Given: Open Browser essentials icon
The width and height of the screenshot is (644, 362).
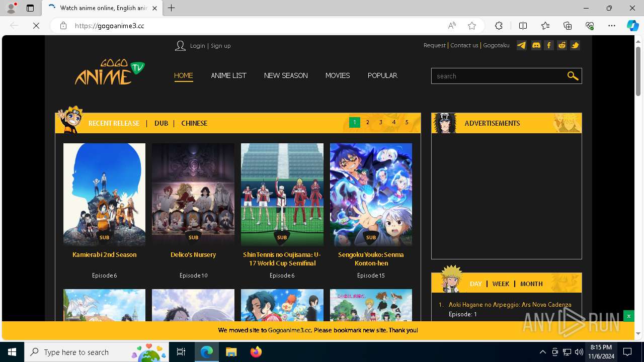Looking at the screenshot, I should [x=590, y=26].
